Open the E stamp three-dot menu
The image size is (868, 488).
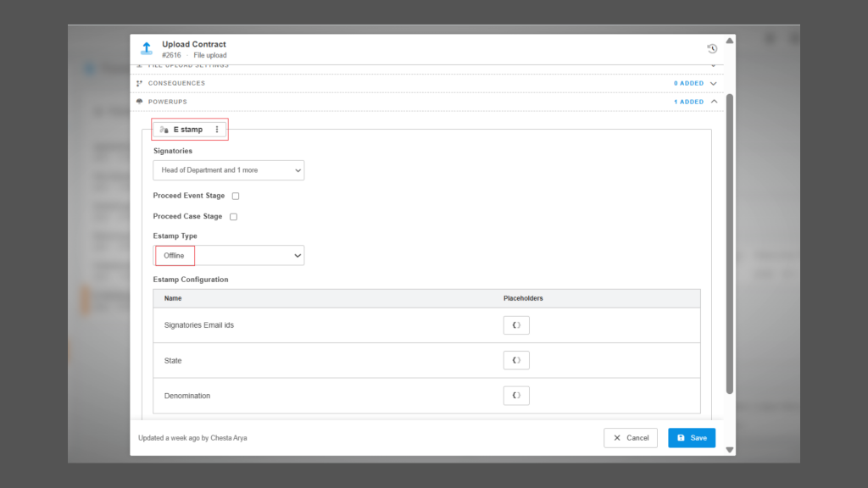pos(217,130)
